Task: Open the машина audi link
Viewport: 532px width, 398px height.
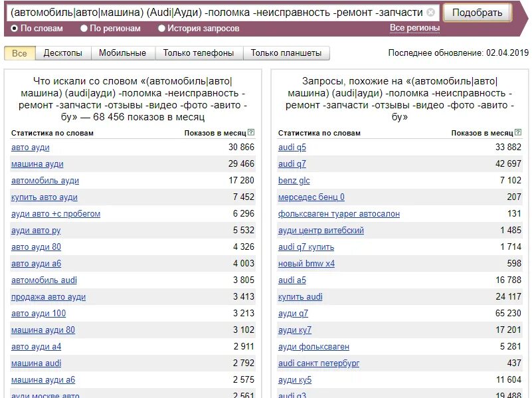Action: (x=37, y=363)
